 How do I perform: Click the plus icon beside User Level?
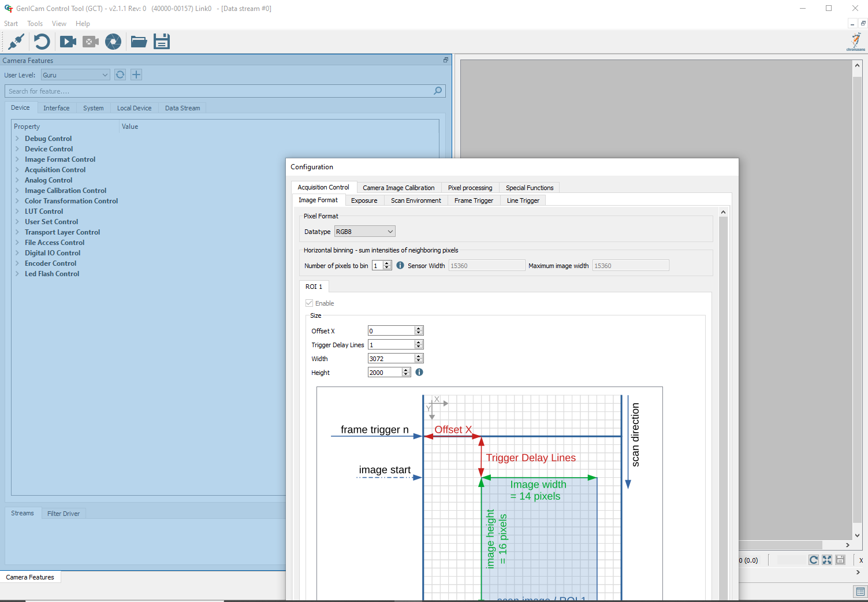136,75
